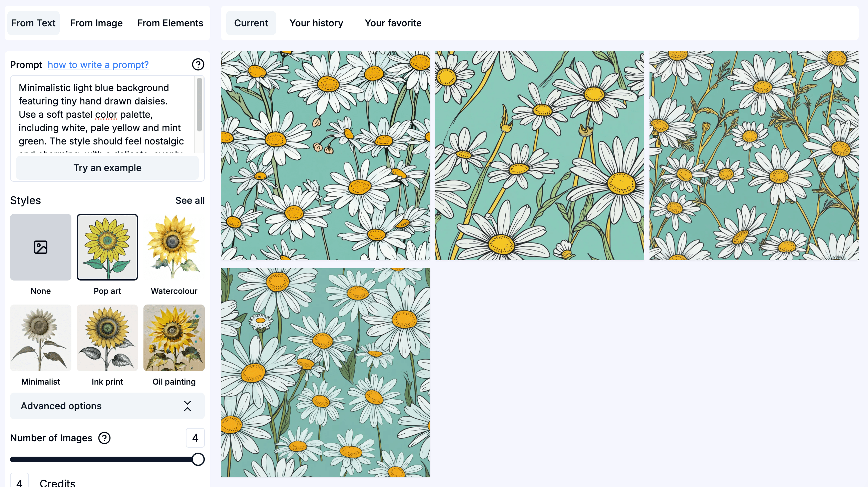Viewport: 868px width, 487px height.
Task: Click the Advanced options chevron arrows
Action: click(x=187, y=406)
